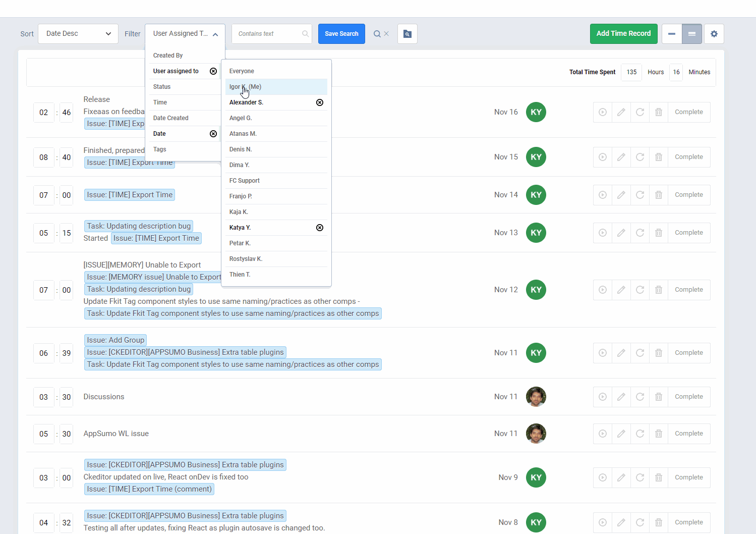Open Issue: [TIME] Export Time (comment) link

point(149,489)
